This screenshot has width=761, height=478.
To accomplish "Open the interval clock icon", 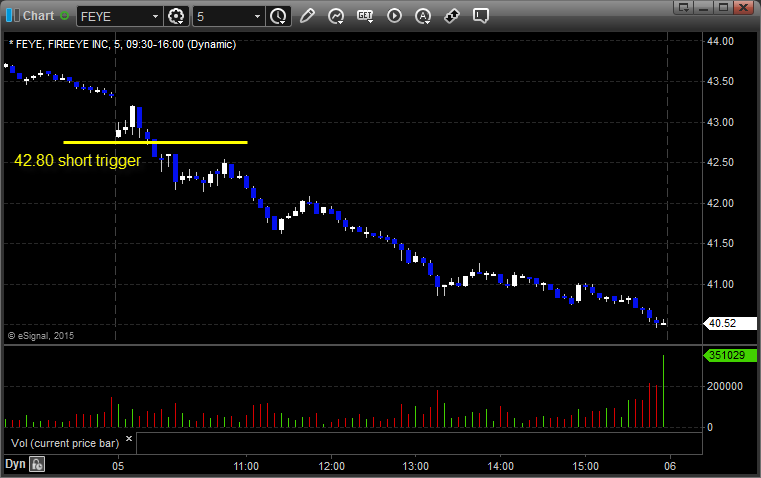I will point(277,16).
